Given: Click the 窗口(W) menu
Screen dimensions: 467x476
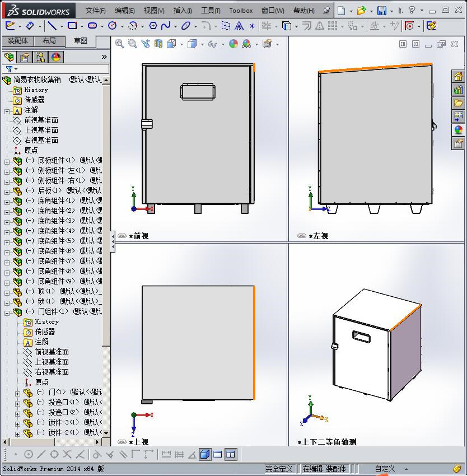Looking at the screenshot, I should point(273,11).
